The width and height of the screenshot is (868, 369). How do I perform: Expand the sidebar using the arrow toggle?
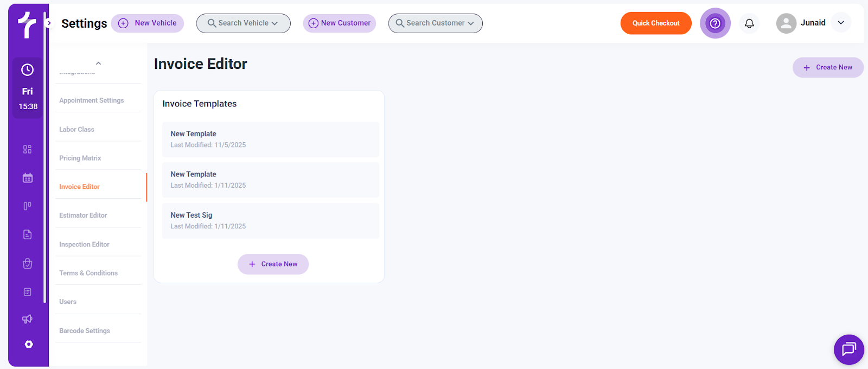tap(49, 23)
